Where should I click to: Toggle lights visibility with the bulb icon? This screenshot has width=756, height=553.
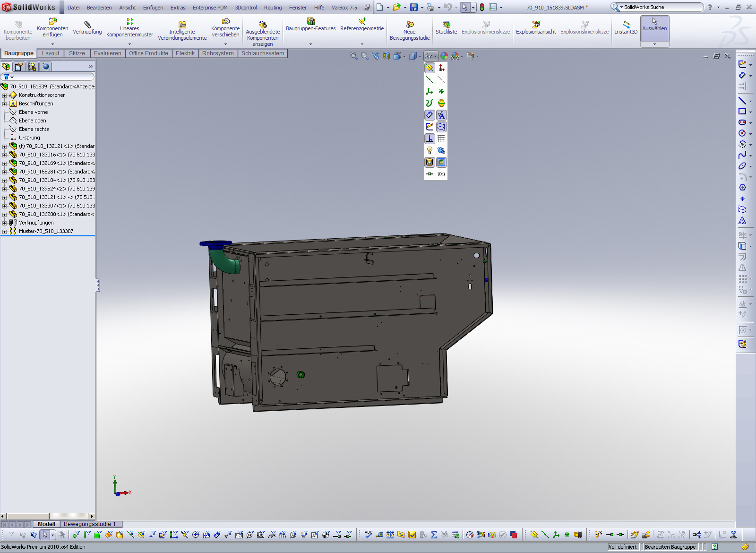[430, 150]
